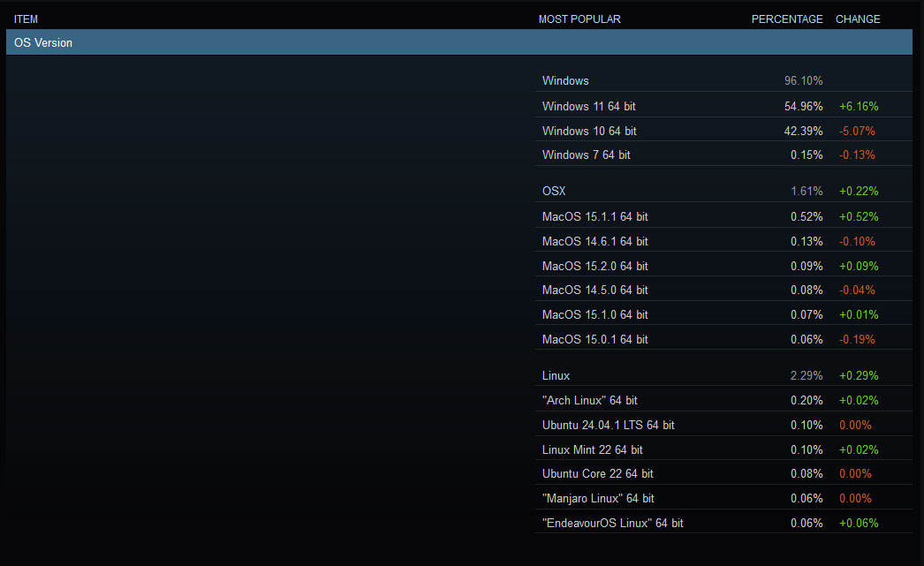This screenshot has height=566, width=924.
Task: Select the Ubuntu 24.04.1 LTS 64 bit row
Action: (723, 426)
